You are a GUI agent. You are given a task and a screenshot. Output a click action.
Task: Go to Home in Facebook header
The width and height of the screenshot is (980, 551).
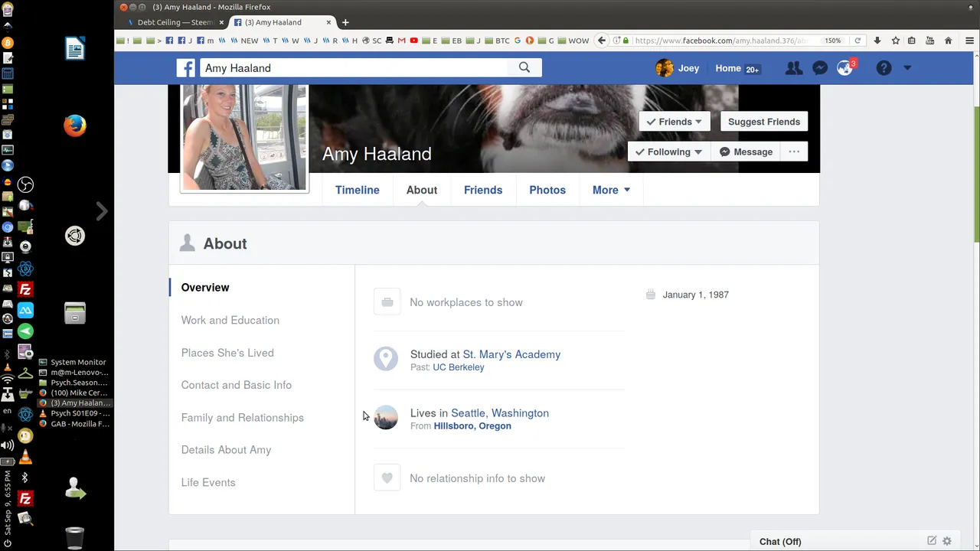coord(728,68)
